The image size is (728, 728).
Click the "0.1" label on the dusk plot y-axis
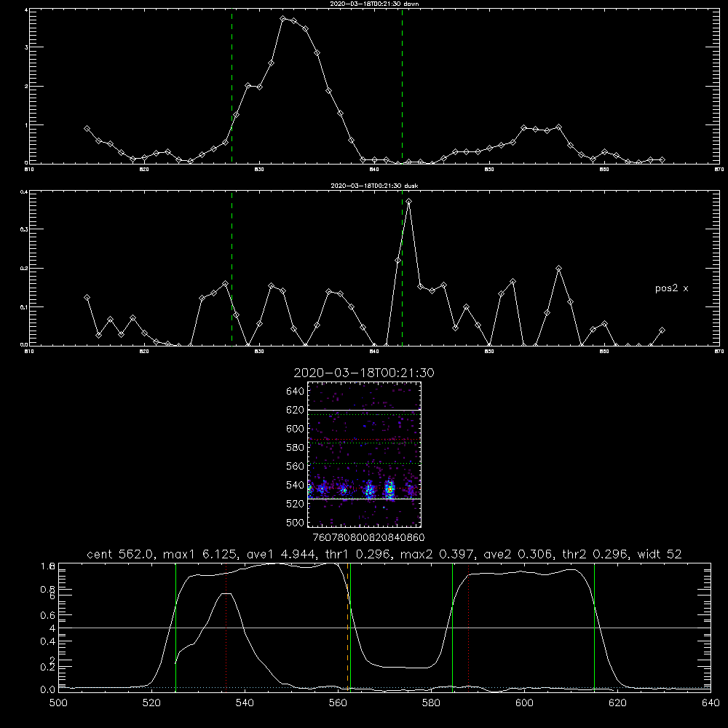(x=24, y=307)
